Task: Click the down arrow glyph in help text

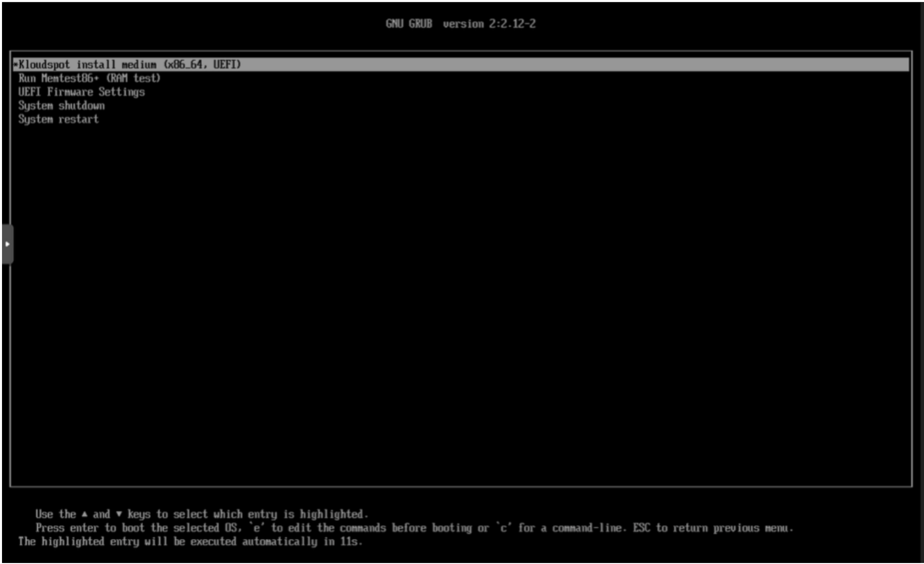Action: pyautogui.click(x=119, y=514)
